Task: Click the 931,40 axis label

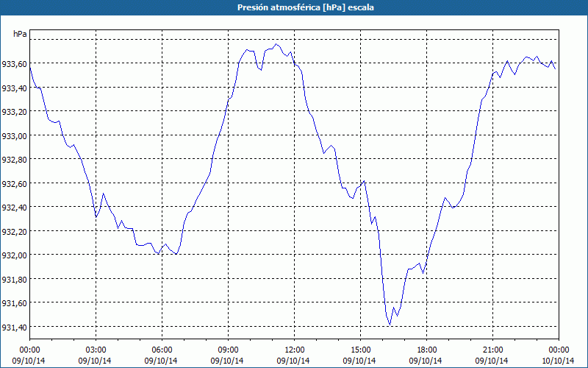Action: [x=14, y=328]
